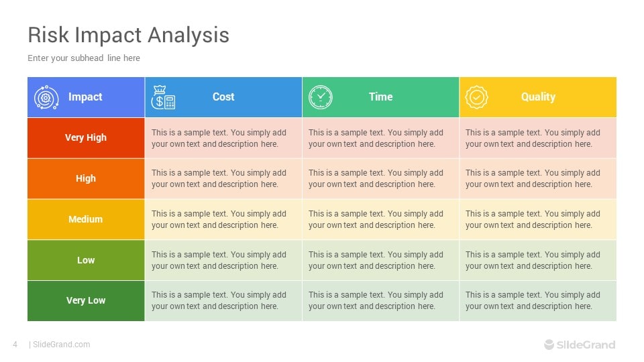Viewport: 644px width, 362px height.
Task: Click the Low green row label
Action: click(86, 260)
